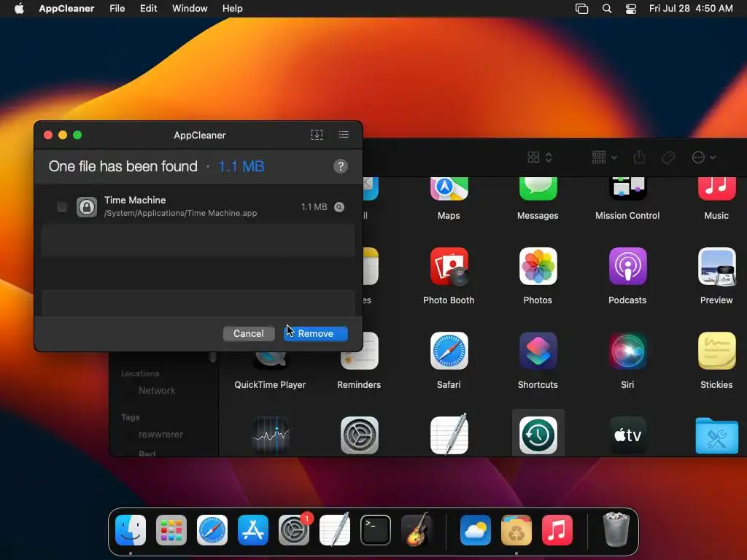Viewport: 747px width, 560px height.
Task: Click the Time Machine app path text
Action: click(x=181, y=213)
